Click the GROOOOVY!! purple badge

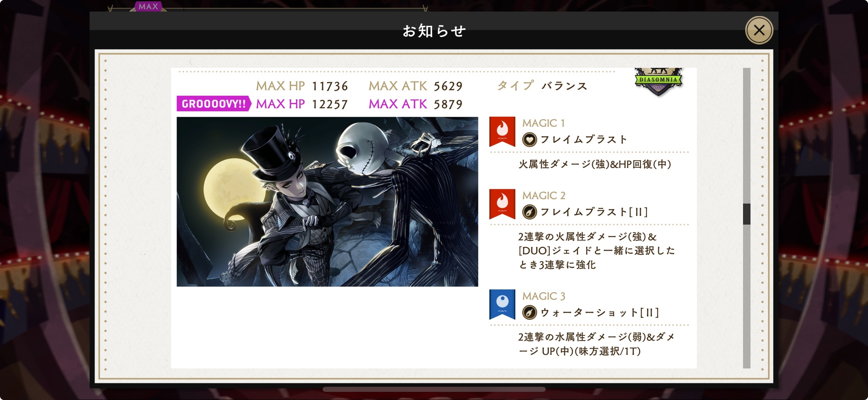pos(214,103)
